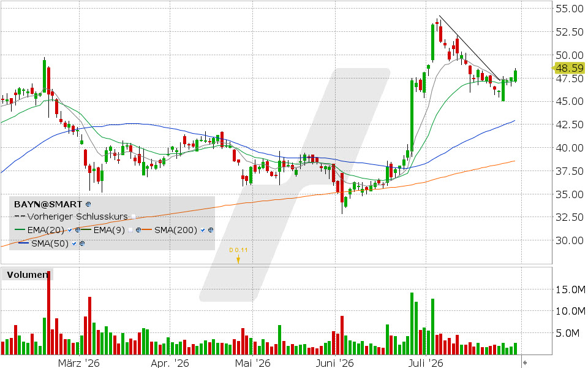Click the 40.00 price axis label
Screen dimensions: 588x368
tap(570, 148)
